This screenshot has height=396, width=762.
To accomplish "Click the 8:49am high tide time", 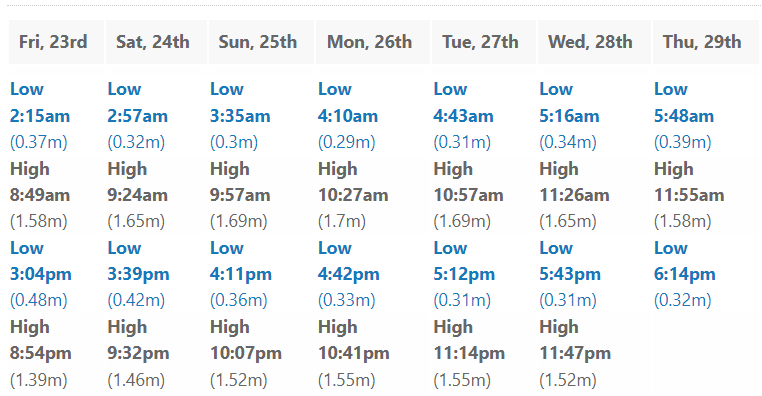I will [x=40, y=195].
